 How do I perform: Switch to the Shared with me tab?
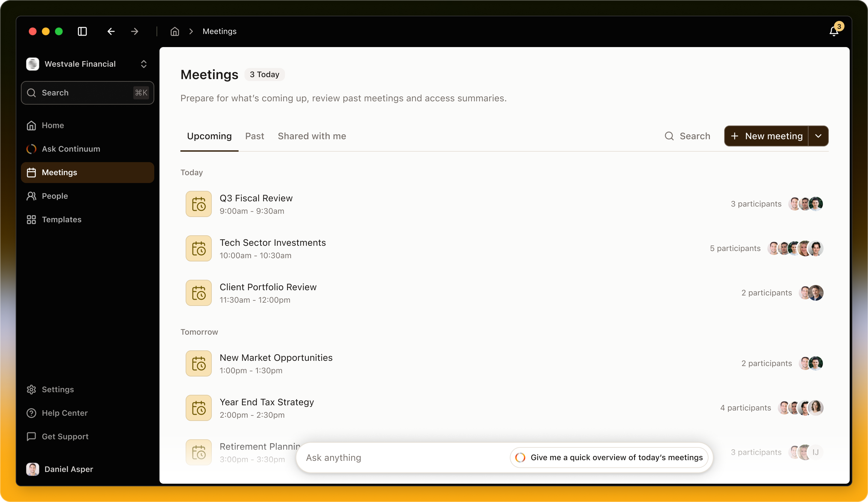(311, 136)
